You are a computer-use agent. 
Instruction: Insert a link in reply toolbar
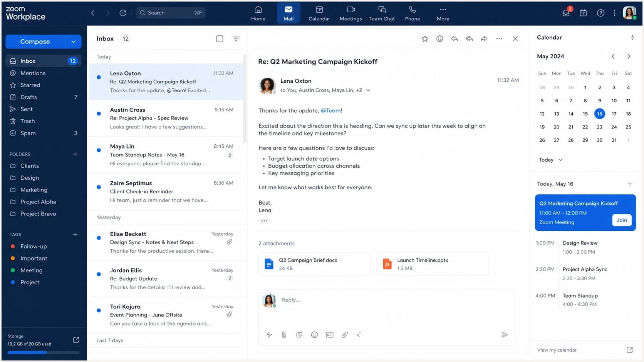[345, 335]
